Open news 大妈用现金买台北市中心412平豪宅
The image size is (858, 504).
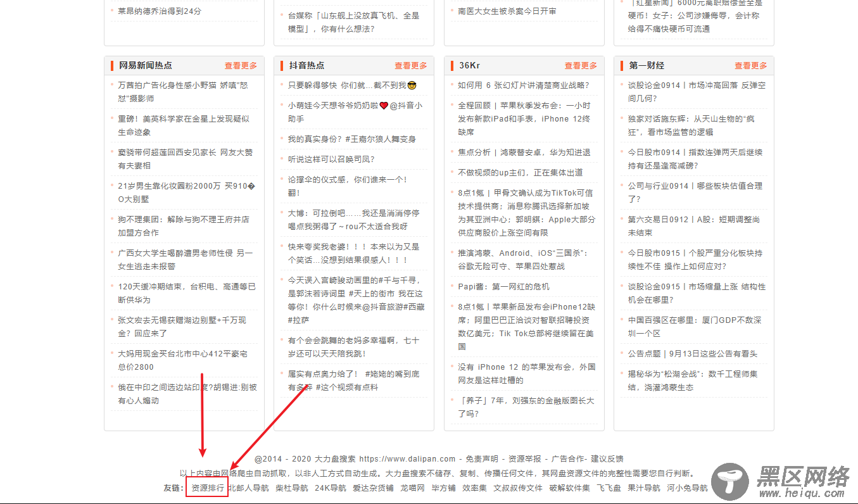click(182, 360)
